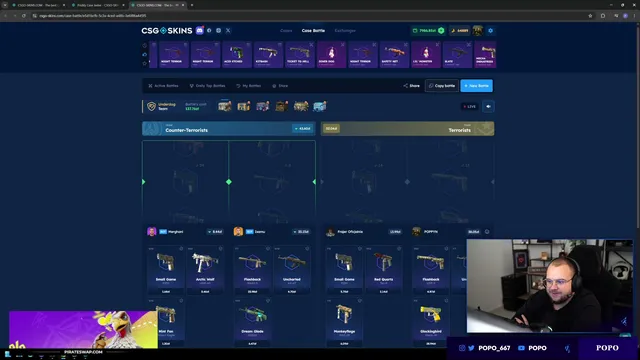Open the Arctic Wolf item card
This screenshot has width=640, height=360.
[205, 269]
